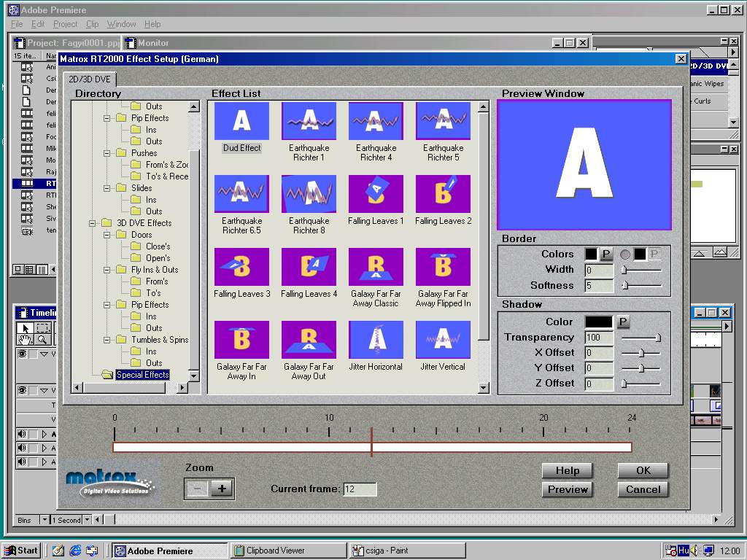Screen dimensions: 747x560
Task: Mute the third audio track speaker icon
Action: [22, 462]
